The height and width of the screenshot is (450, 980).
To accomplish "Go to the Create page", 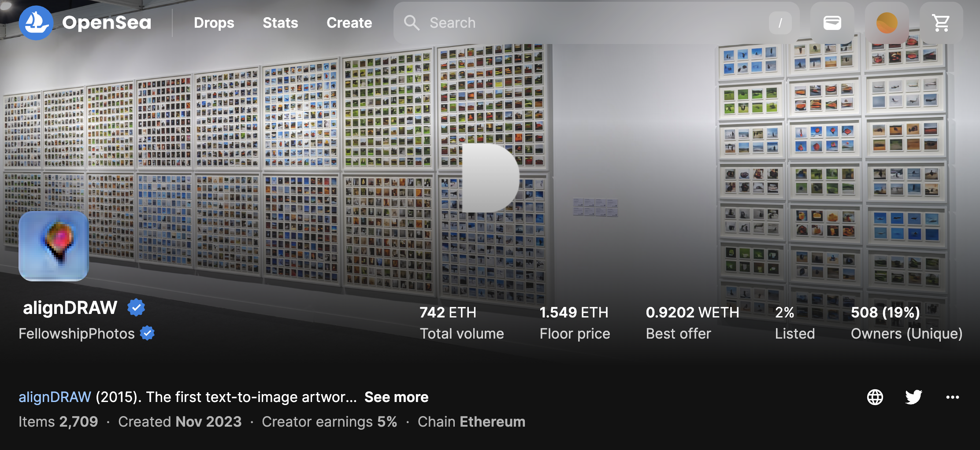I will pyautogui.click(x=349, y=23).
